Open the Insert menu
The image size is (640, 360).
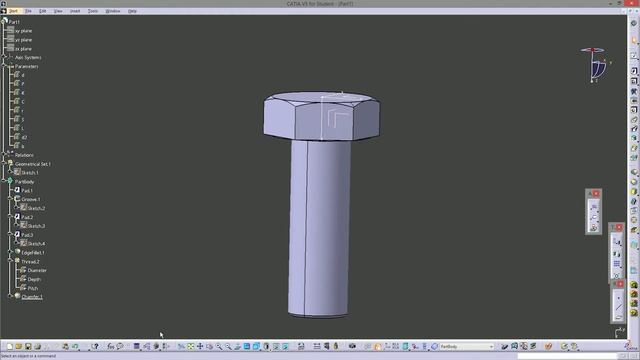pyautogui.click(x=75, y=11)
